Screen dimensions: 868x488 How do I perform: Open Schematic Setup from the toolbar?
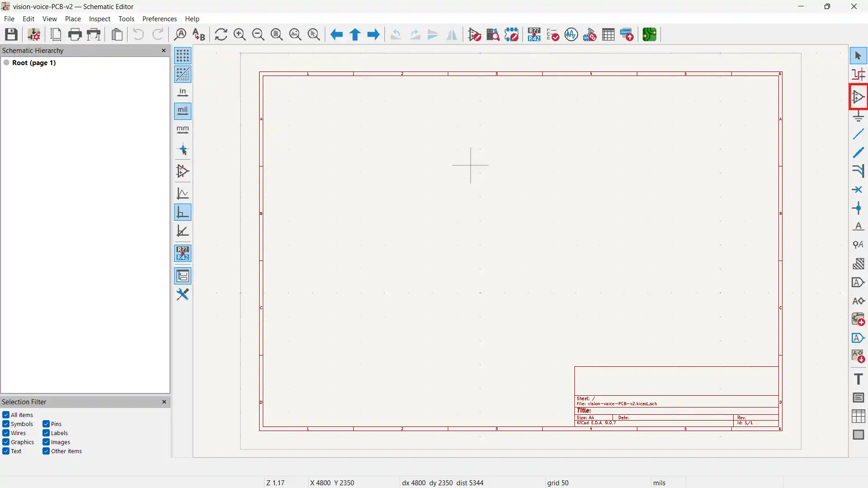[34, 34]
